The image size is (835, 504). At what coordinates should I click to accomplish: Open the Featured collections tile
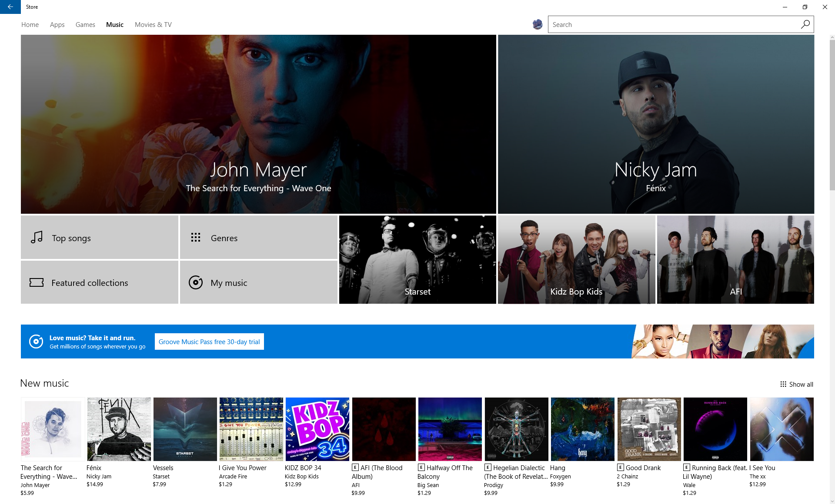tap(100, 282)
